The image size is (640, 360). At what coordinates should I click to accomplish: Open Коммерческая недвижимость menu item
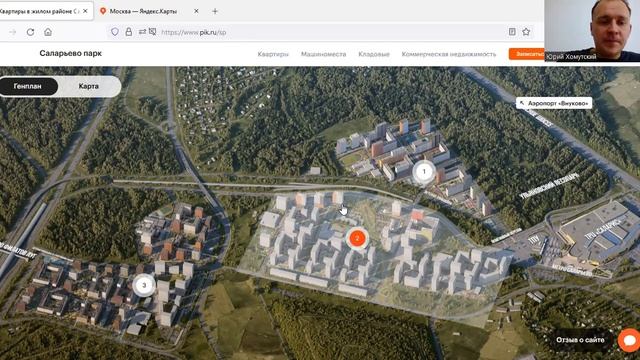(449, 54)
